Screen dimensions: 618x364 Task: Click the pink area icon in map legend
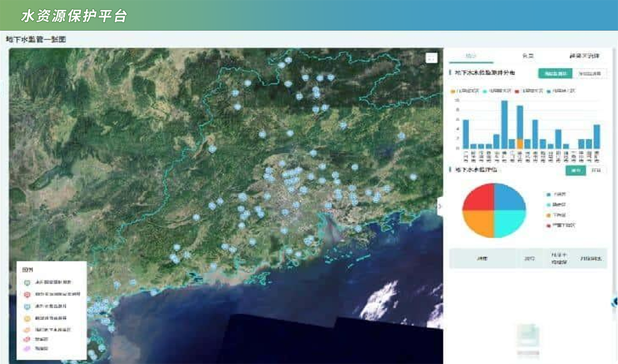[x=27, y=339]
